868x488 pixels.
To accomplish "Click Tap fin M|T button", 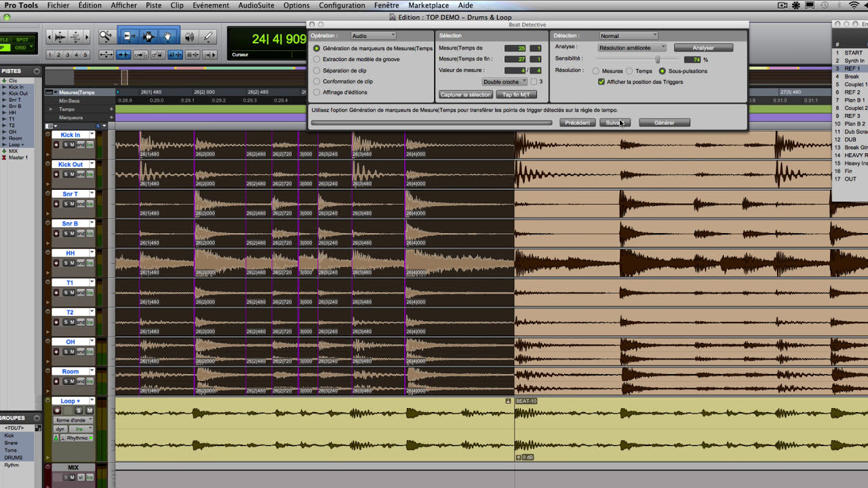I will pos(516,95).
